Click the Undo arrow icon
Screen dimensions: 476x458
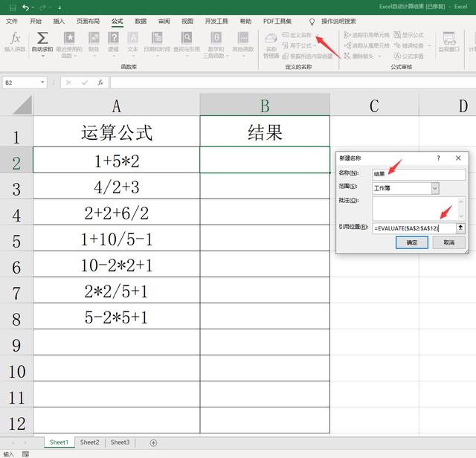pyautogui.click(x=25, y=7)
